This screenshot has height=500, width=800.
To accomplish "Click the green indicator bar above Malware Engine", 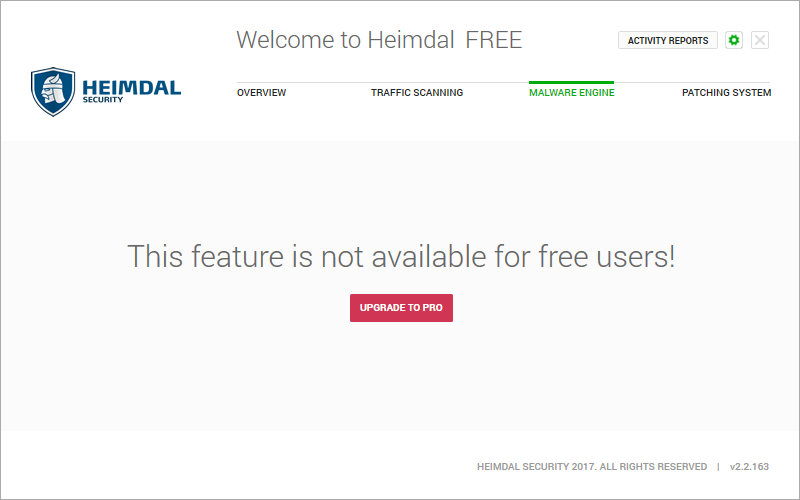I will coord(571,82).
